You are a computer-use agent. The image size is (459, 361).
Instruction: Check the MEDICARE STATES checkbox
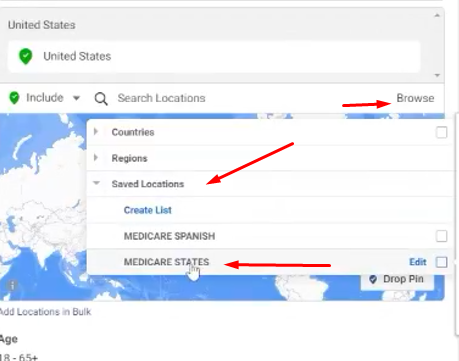click(x=441, y=262)
